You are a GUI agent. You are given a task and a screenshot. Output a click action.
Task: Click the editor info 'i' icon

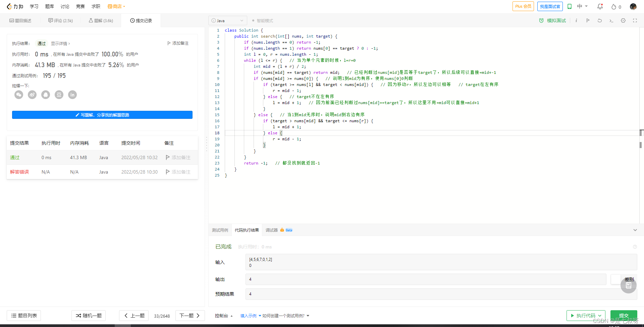(x=576, y=20)
